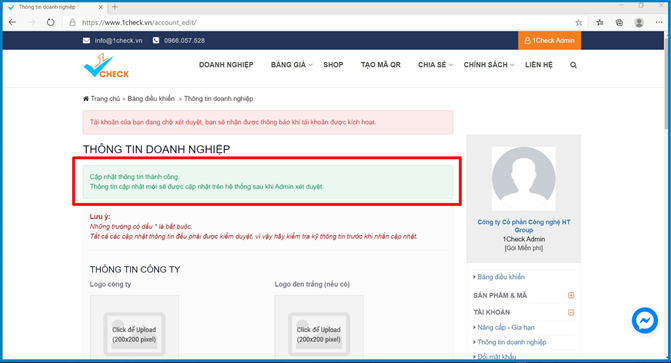Open the SHOP menu item

point(333,65)
